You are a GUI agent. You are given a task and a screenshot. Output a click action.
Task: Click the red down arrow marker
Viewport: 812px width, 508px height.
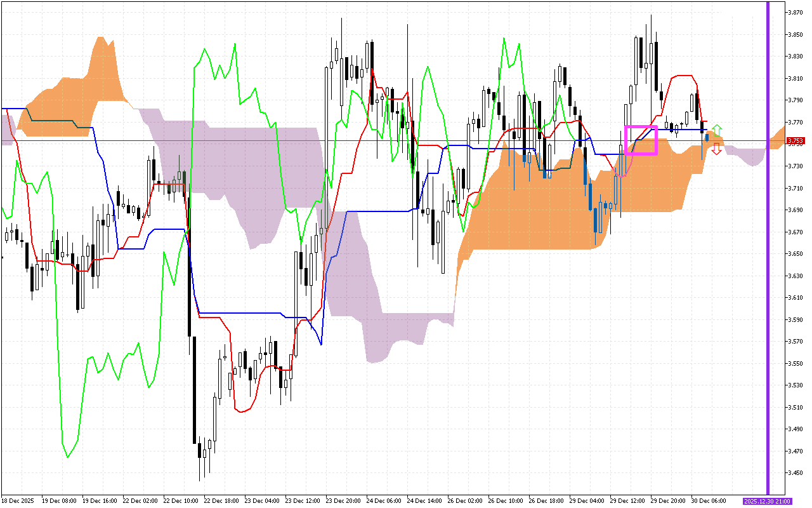pos(716,149)
